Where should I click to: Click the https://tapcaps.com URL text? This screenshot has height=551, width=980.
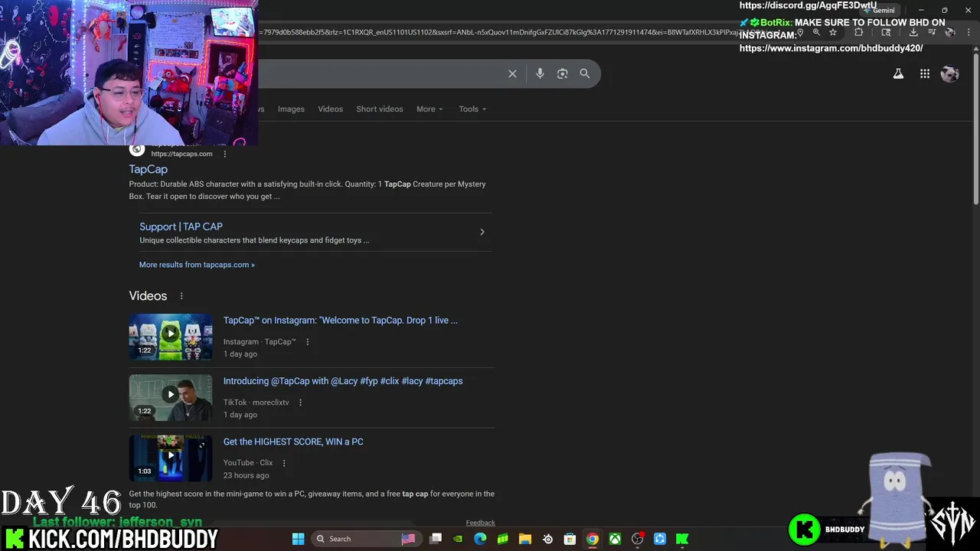181,154
